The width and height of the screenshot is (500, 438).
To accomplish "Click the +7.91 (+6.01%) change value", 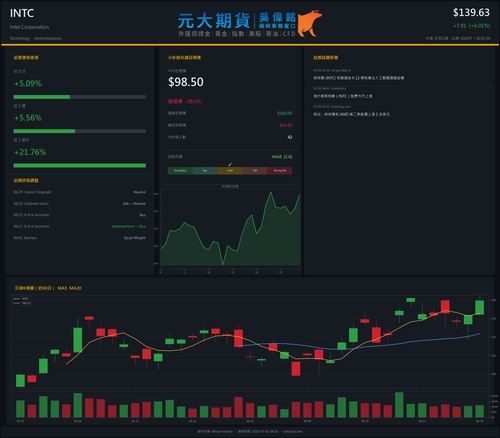I will 471,26.
